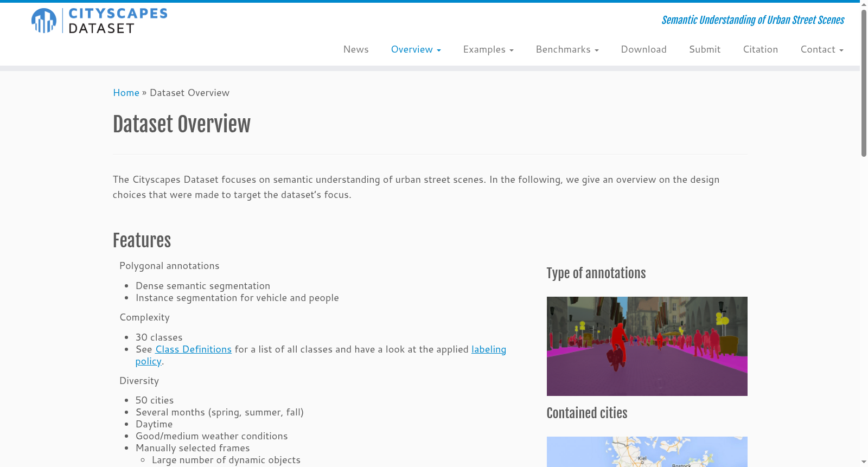
Task: Click the page vertical scrollbar thumb
Action: pyautogui.click(x=864, y=83)
